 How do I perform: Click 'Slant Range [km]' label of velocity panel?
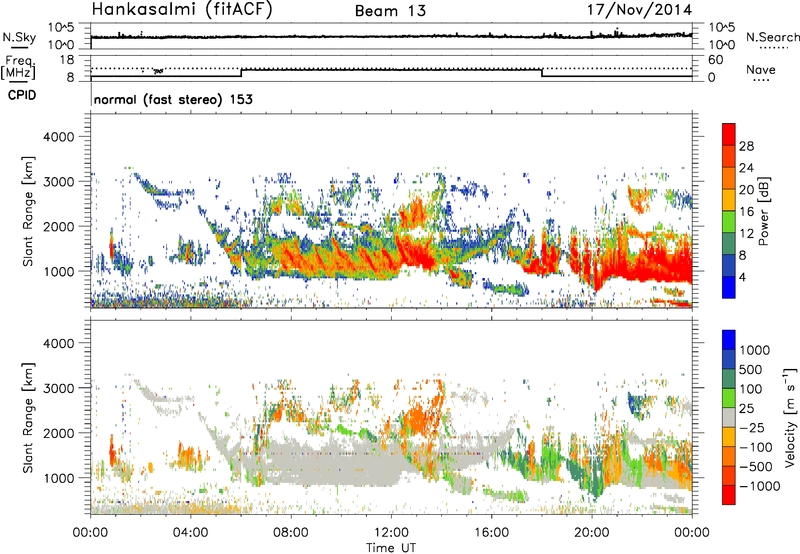[28, 417]
